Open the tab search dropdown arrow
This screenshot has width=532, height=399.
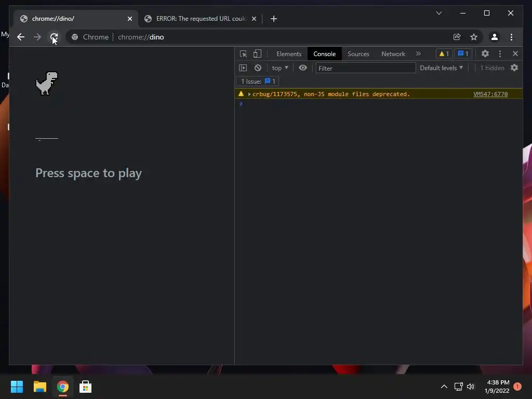pyautogui.click(x=438, y=13)
